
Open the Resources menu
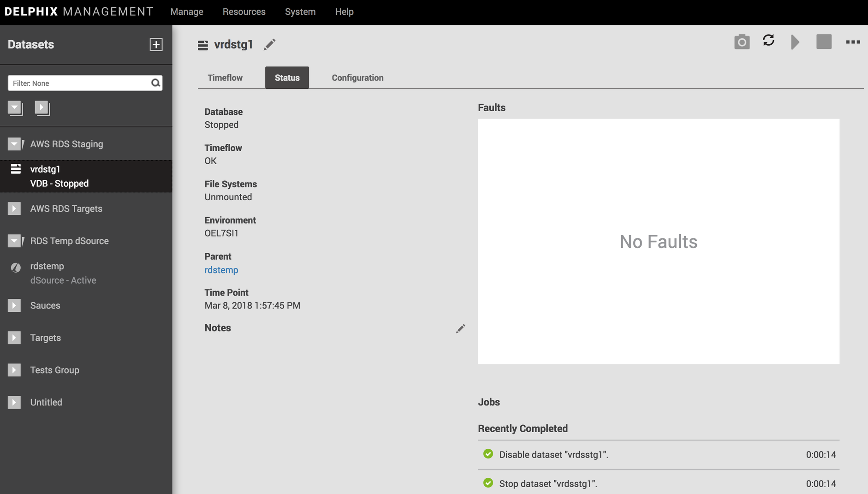(244, 12)
